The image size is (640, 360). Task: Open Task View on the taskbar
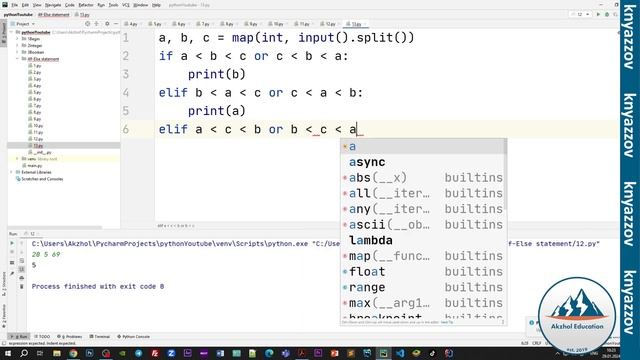coord(40,353)
